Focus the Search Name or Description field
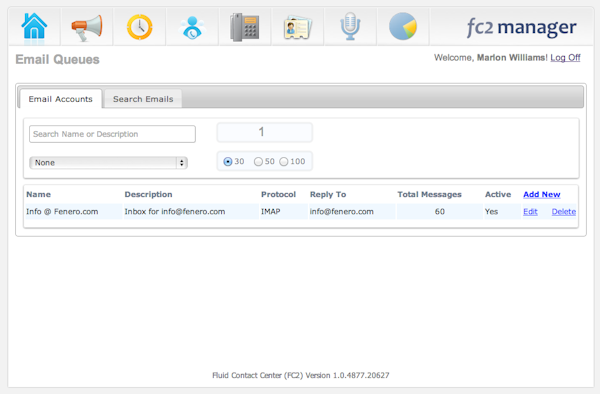The width and height of the screenshot is (600, 394). tap(112, 134)
